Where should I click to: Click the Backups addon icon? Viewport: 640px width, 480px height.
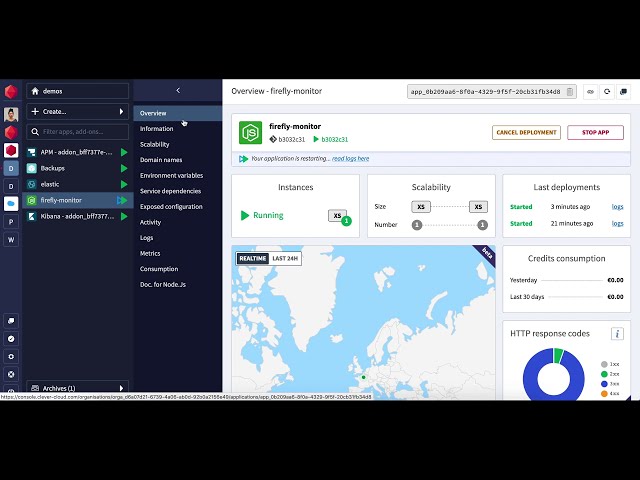31,168
